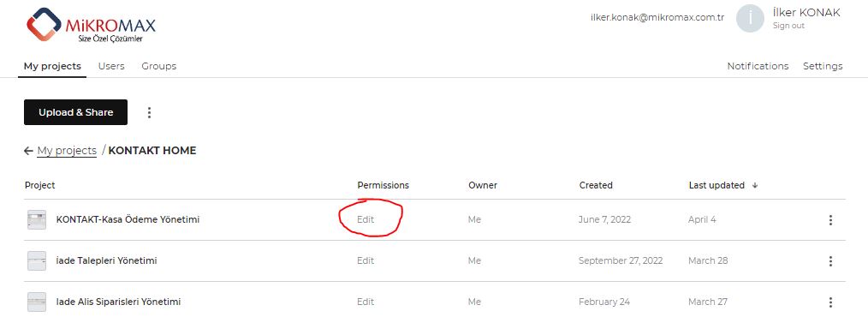This screenshot has height=317, width=868.
Task: Open options menu for İade Talepleri Yönetimi
Action: (830, 261)
